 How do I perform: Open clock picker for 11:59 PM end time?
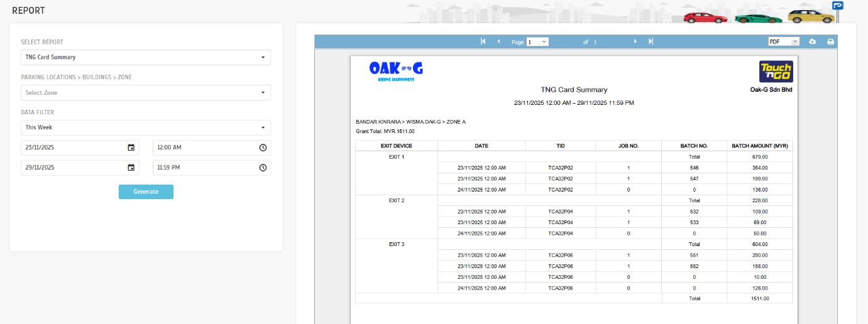pyautogui.click(x=263, y=168)
